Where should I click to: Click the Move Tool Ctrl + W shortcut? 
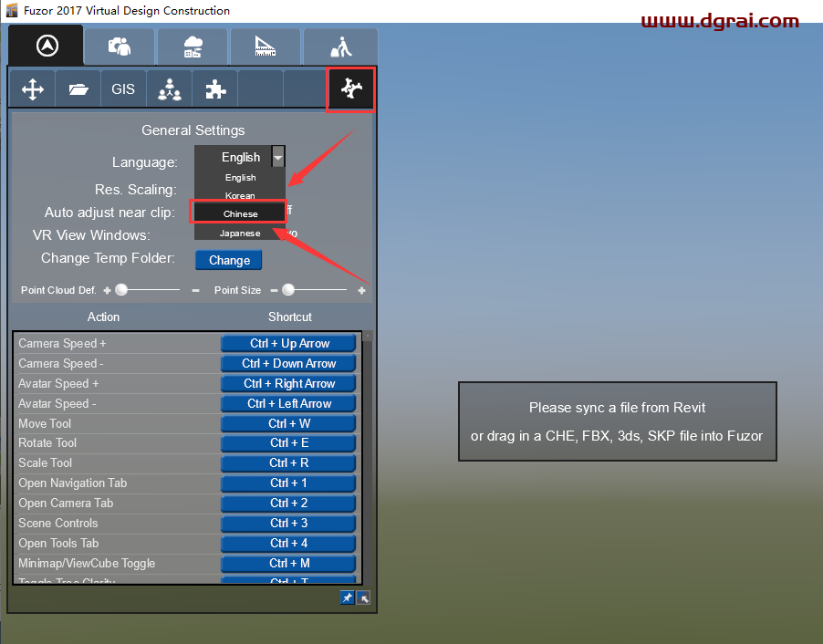288,423
